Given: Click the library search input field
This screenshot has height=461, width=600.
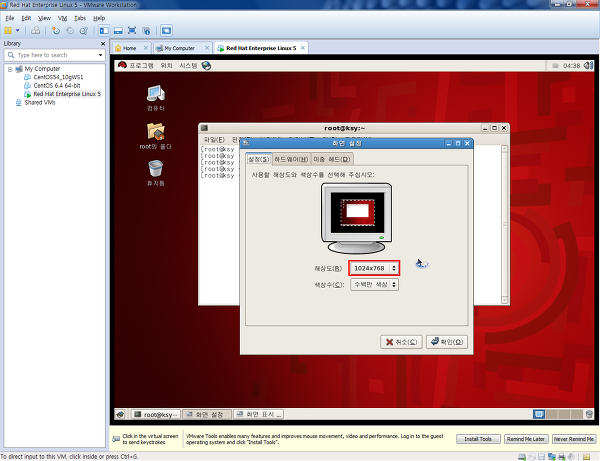Looking at the screenshot, I should pyautogui.click(x=52, y=55).
